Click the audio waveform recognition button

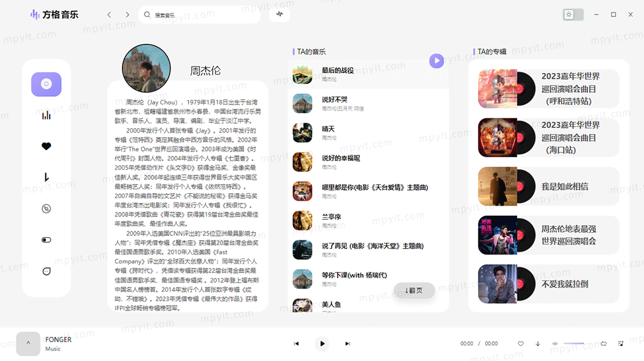point(280,14)
